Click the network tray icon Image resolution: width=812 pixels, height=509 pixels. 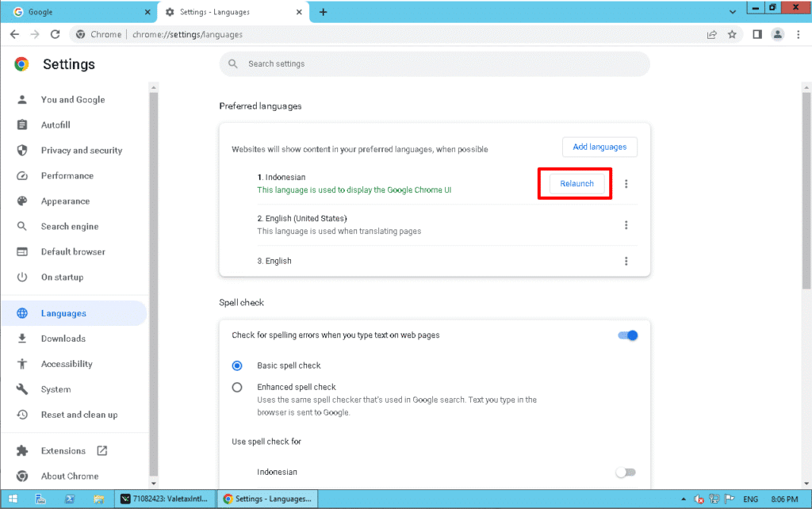(714, 499)
